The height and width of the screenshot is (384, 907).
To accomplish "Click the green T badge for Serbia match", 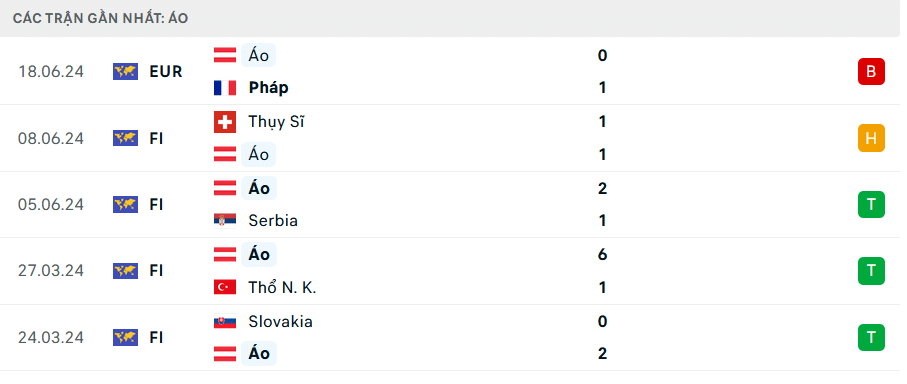I will point(871,204).
